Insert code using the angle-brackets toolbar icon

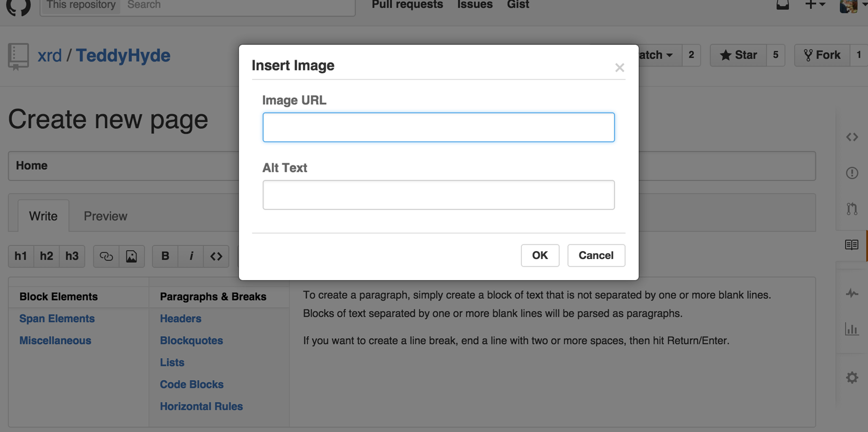(x=216, y=256)
